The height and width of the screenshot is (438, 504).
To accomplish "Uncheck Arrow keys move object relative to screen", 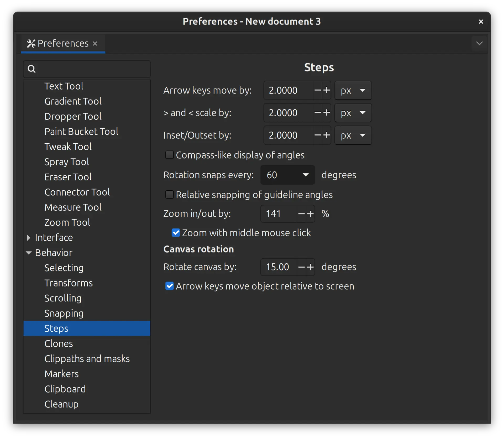I will pyautogui.click(x=170, y=286).
